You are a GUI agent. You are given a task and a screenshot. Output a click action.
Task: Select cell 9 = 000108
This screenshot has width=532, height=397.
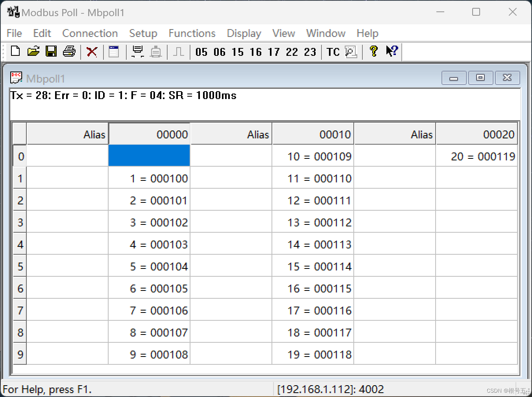point(149,354)
